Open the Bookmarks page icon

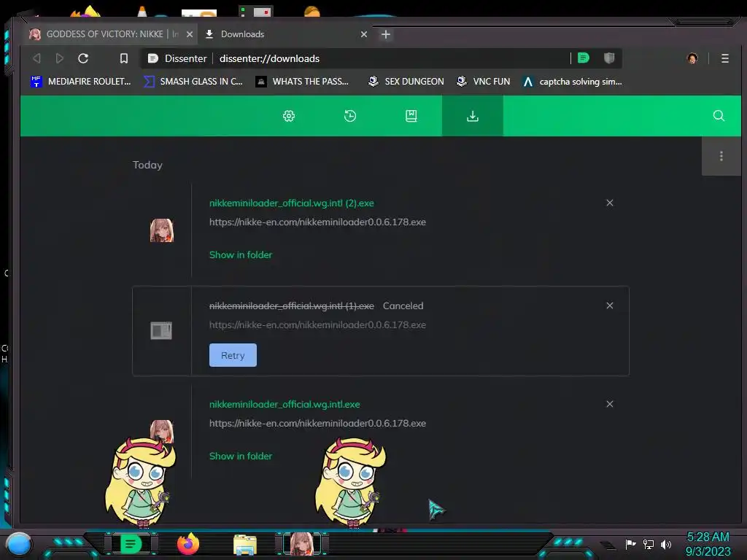click(x=411, y=116)
